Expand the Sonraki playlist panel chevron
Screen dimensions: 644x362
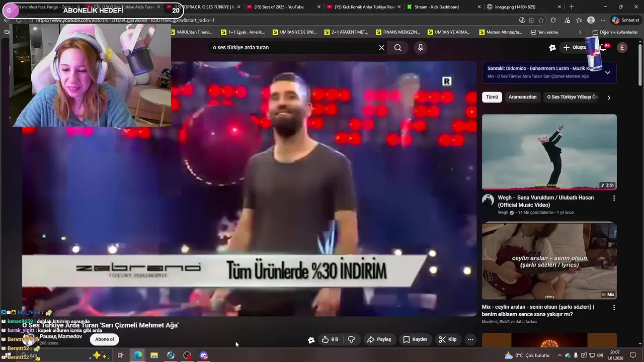[x=607, y=72]
